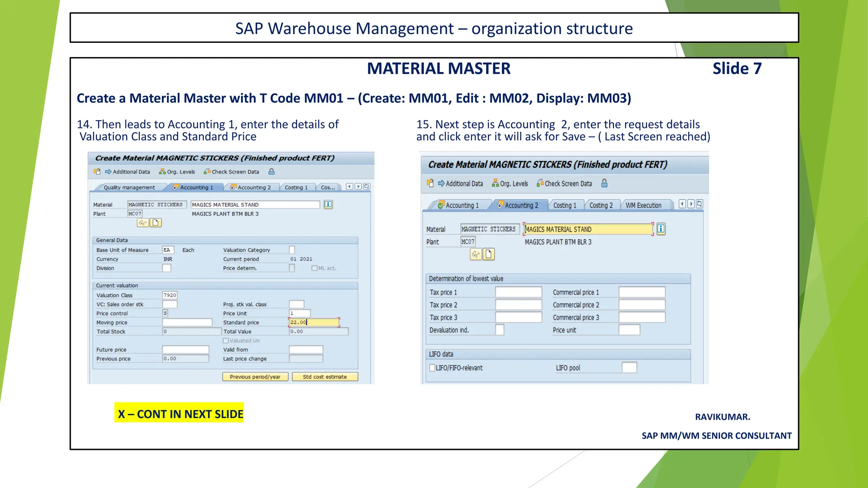Image resolution: width=868 pixels, height=488 pixels.
Task: Click the Tax price 1 input field
Action: (x=519, y=292)
